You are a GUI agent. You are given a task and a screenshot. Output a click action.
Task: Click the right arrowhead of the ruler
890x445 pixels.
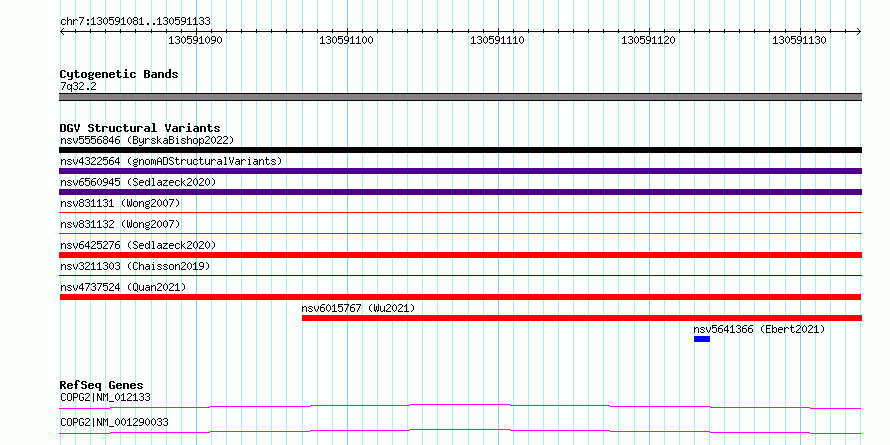[x=858, y=31]
